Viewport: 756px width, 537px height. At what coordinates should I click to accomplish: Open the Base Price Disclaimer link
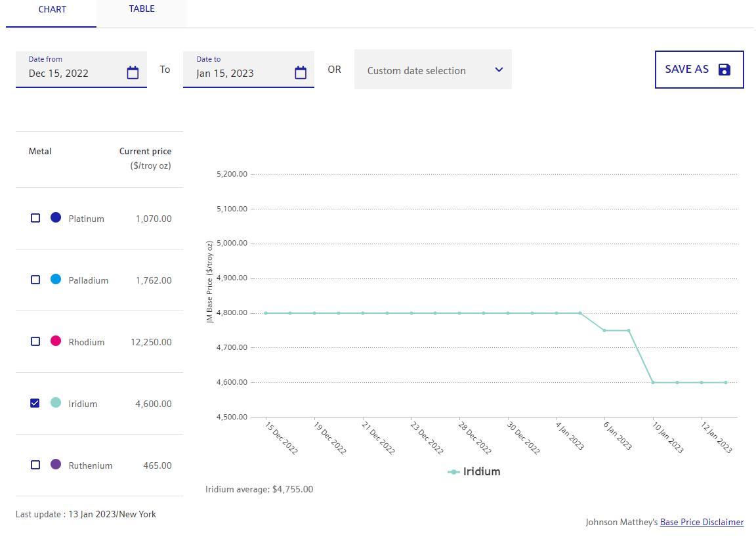pos(702,523)
